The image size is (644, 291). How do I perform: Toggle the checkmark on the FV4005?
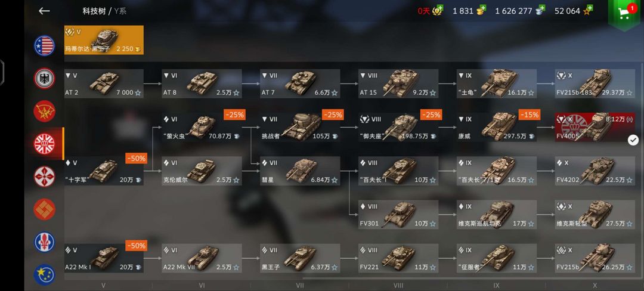[633, 140]
